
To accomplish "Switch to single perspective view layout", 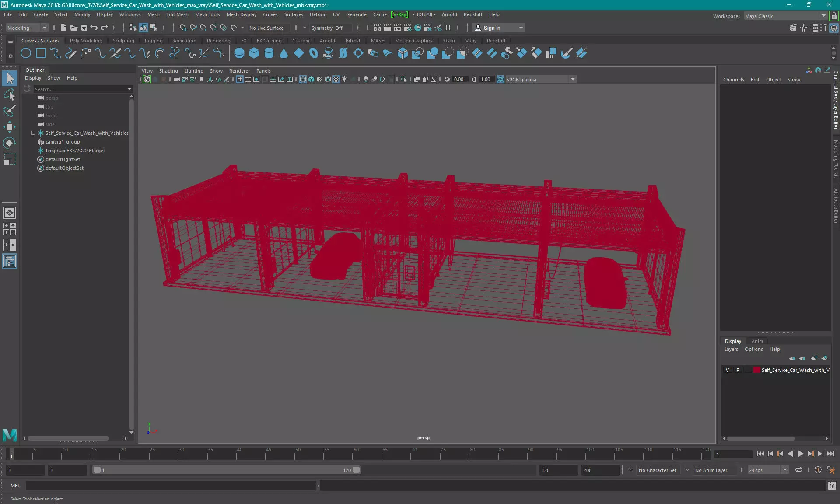I will (10, 213).
